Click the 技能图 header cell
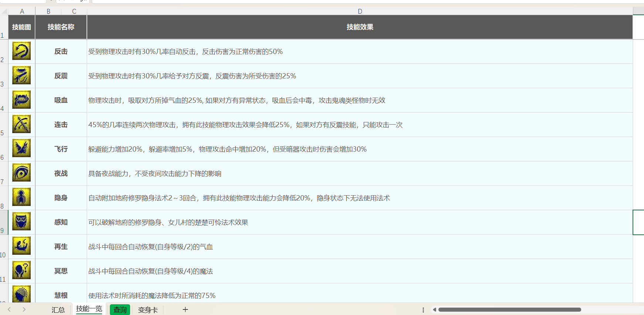This screenshot has width=644, height=315. (21, 27)
